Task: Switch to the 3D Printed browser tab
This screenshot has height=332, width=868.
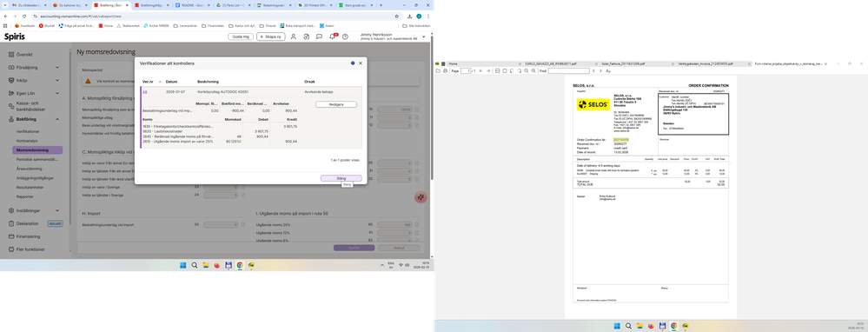Action: pos(315,5)
